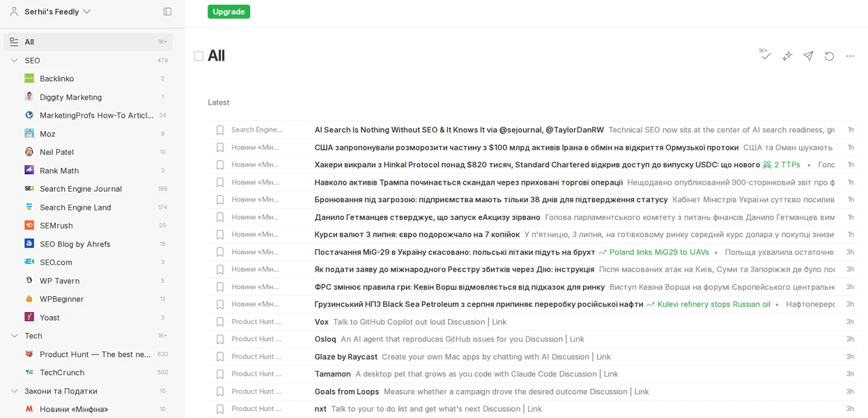
Task: Mark all as read checkmark icon
Action: [766, 56]
